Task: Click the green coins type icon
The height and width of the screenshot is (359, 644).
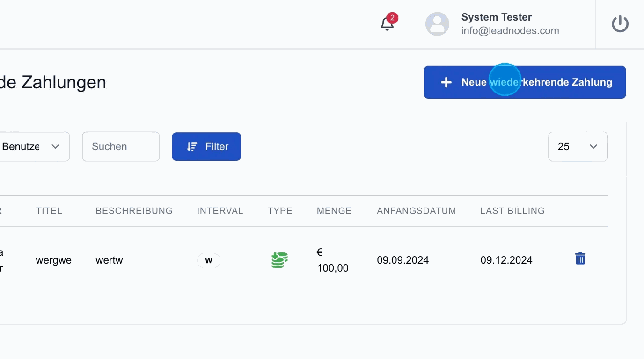Action: [279, 260]
